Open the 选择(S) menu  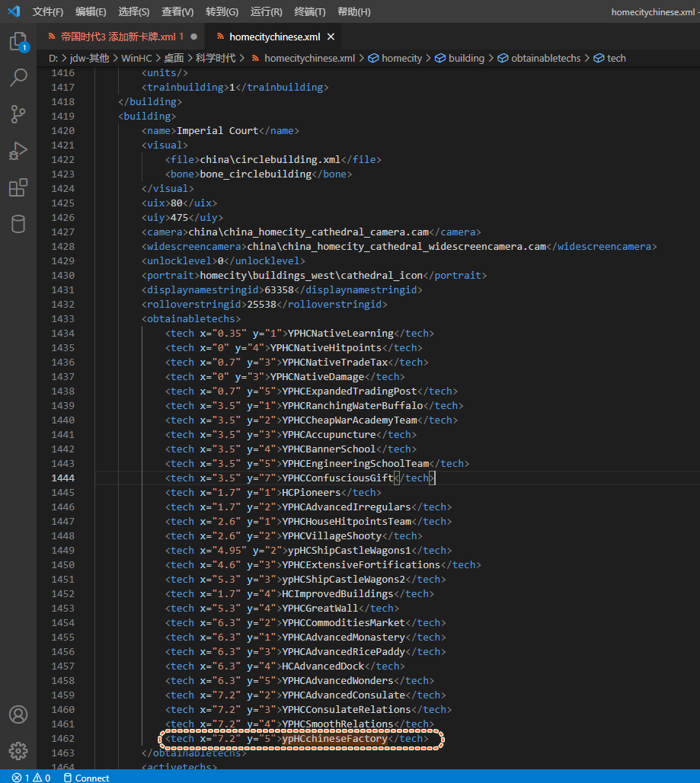[x=134, y=11]
